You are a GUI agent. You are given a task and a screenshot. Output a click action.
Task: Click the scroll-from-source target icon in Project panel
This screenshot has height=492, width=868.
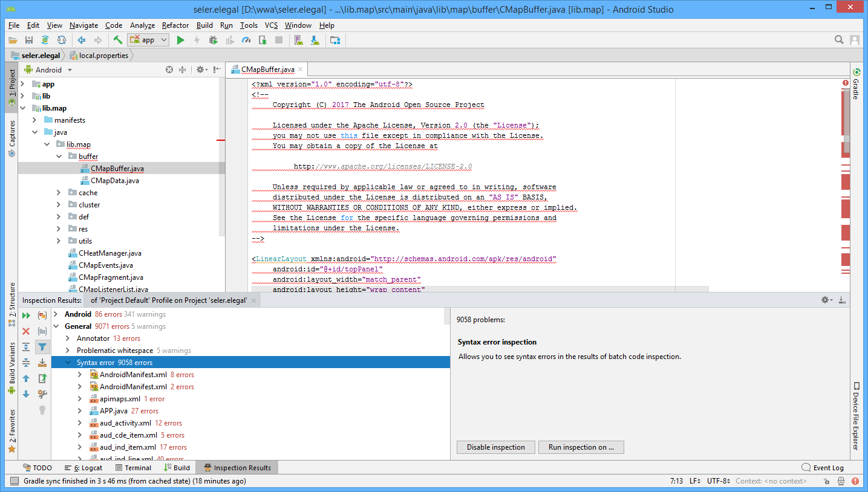169,70
